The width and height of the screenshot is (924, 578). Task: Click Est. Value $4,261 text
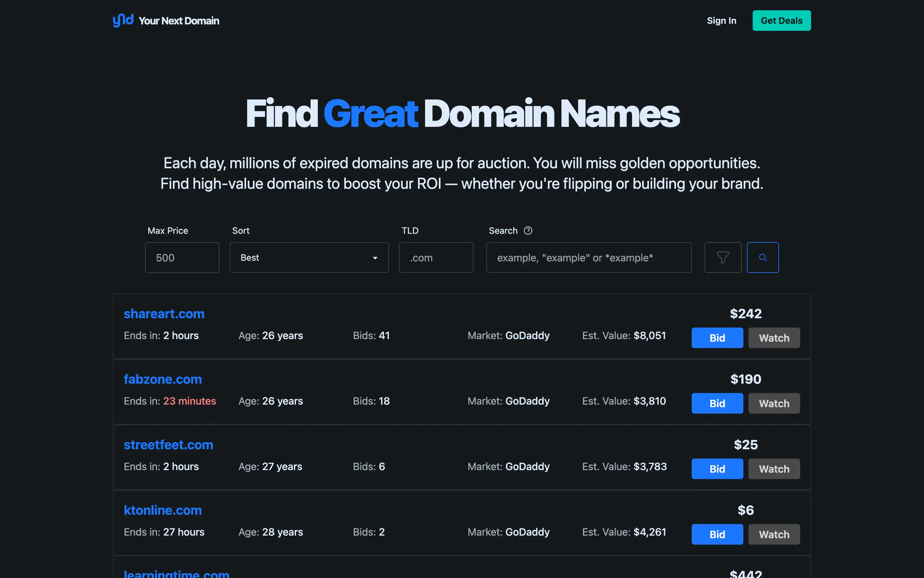tap(624, 532)
